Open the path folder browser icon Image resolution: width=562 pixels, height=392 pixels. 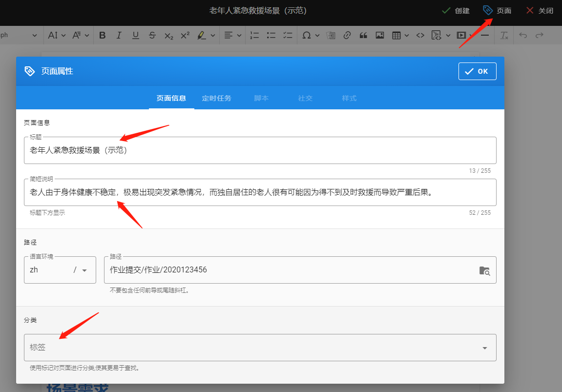(484, 271)
